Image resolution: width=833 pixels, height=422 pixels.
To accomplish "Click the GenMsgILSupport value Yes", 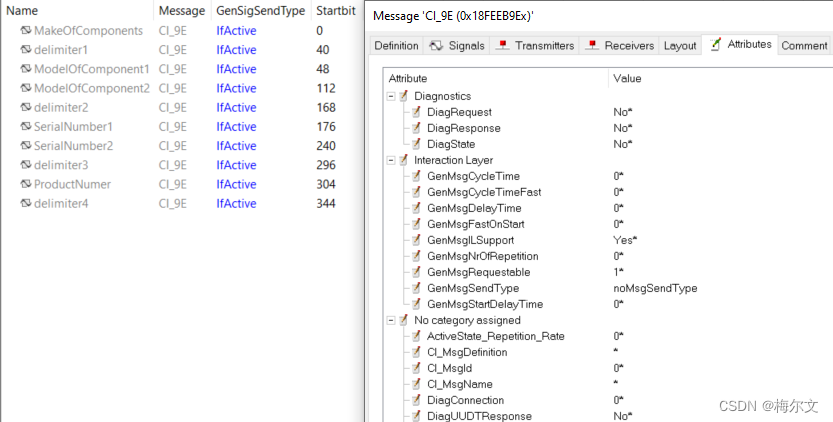I will point(625,240).
